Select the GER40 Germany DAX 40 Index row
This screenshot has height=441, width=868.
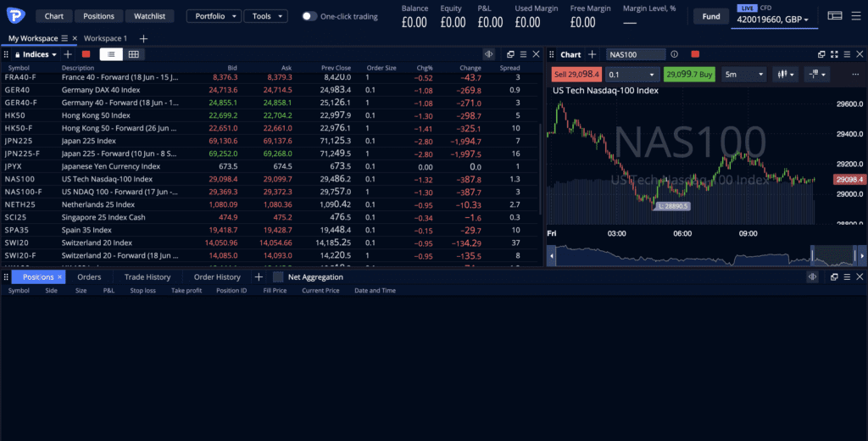270,90
